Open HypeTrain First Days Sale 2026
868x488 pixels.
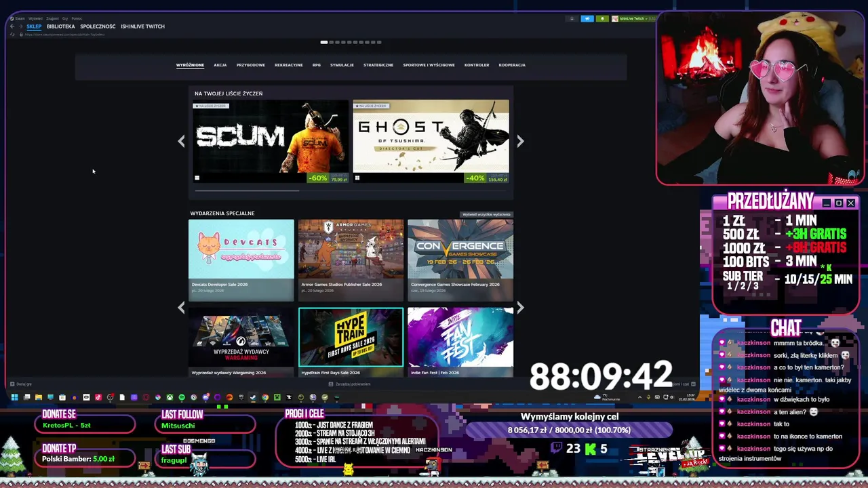click(351, 342)
